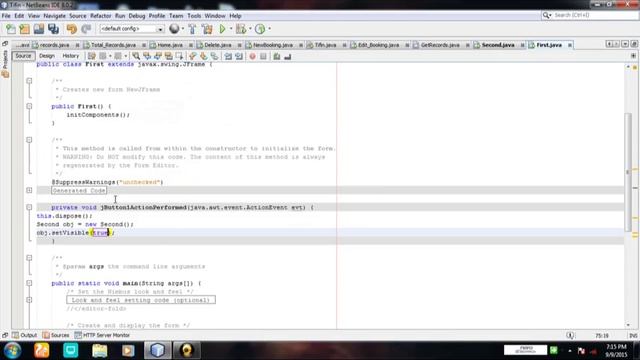640x360 pixels.
Task: Click the Previous Bookmark icon
Action: (x=193, y=56)
